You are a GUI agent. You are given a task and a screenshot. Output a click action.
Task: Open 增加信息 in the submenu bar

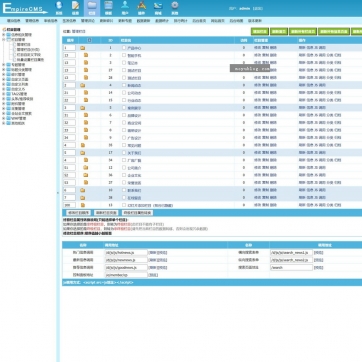pos(14,21)
